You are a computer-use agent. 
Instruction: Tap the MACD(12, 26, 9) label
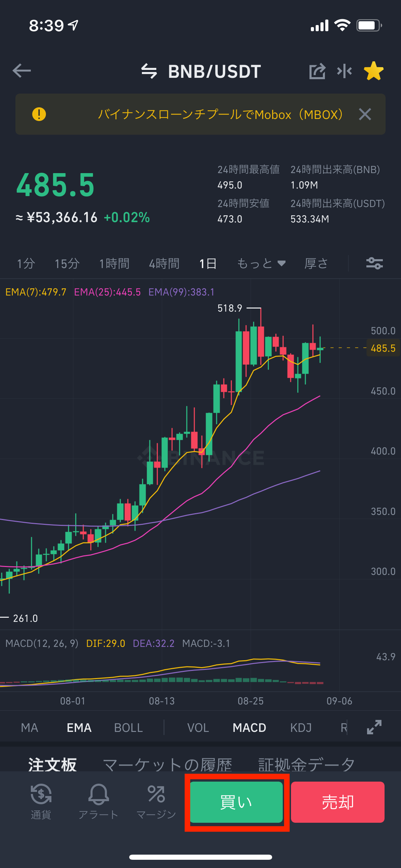point(42,643)
